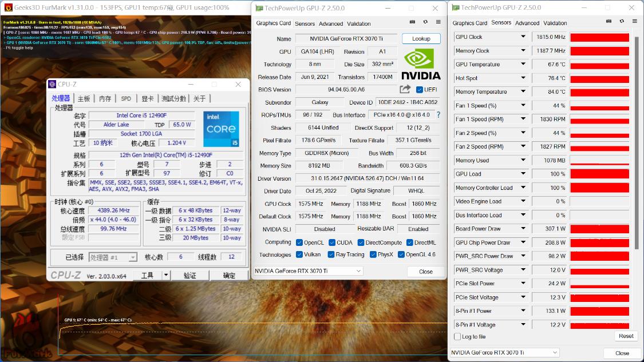644x362 pixels.
Task: Click the GPU Temperature red graph bar
Action: (599, 65)
